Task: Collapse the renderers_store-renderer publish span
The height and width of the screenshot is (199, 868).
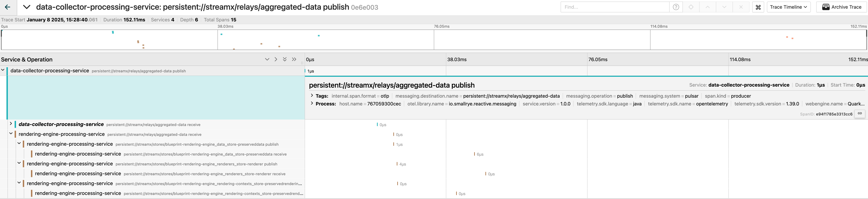Action: pyautogui.click(x=19, y=163)
